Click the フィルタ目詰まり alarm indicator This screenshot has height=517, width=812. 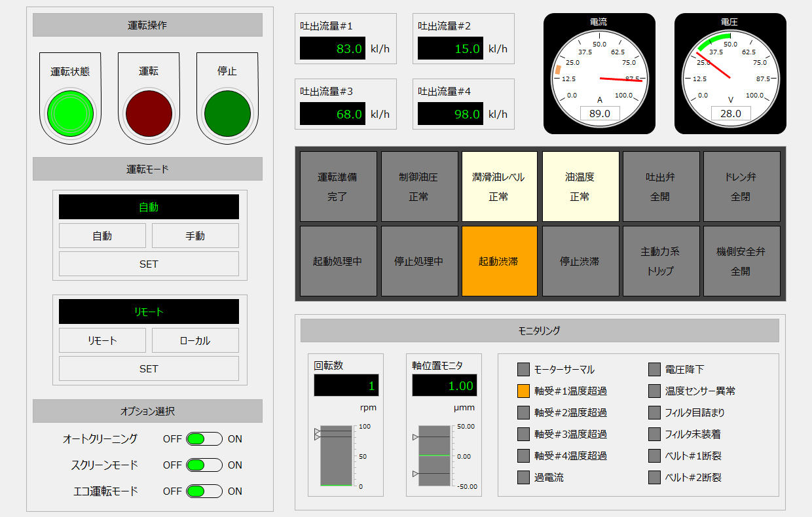click(x=654, y=412)
